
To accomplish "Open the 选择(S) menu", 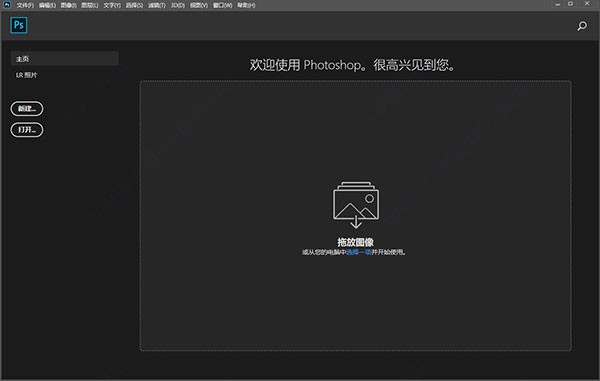I will click(134, 5).
